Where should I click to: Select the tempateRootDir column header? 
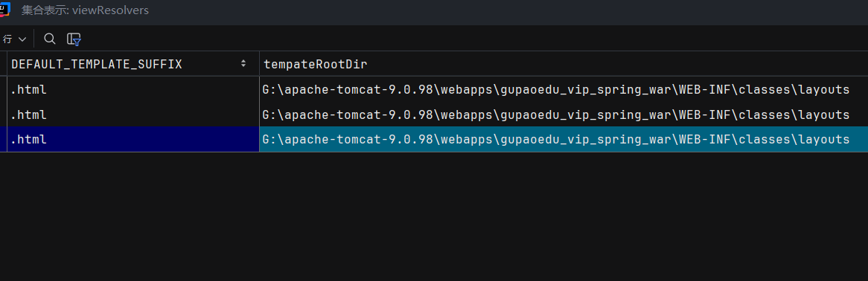564,64
